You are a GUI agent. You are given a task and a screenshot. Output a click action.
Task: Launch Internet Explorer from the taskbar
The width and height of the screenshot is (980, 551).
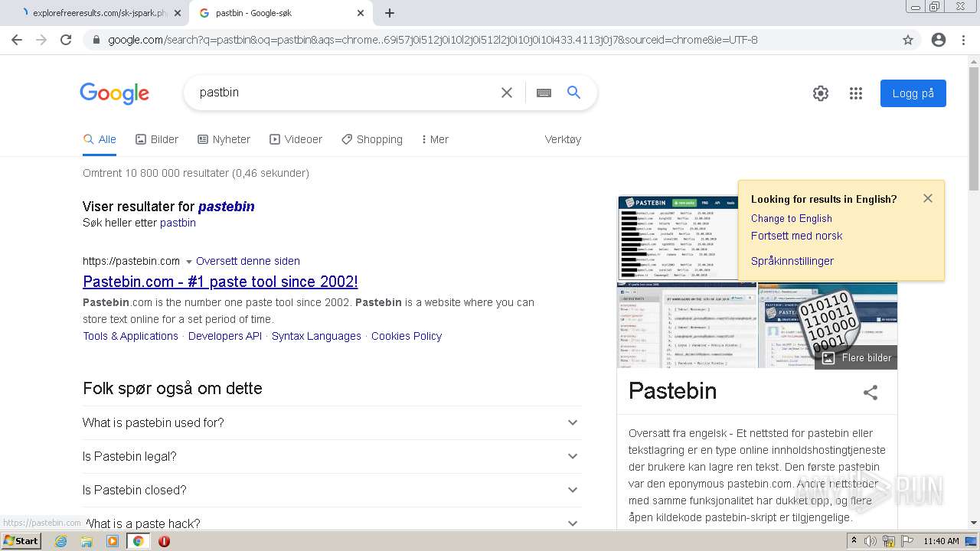[60, 541]
